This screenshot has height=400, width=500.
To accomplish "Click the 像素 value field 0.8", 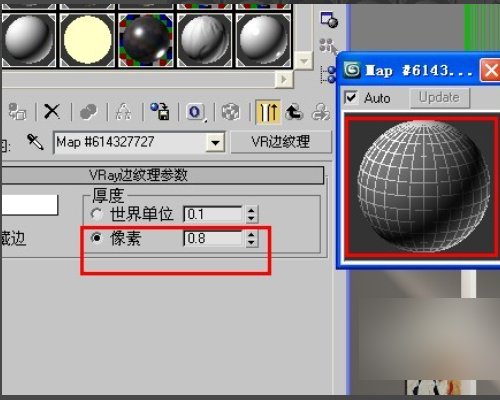I will point(213,238).
